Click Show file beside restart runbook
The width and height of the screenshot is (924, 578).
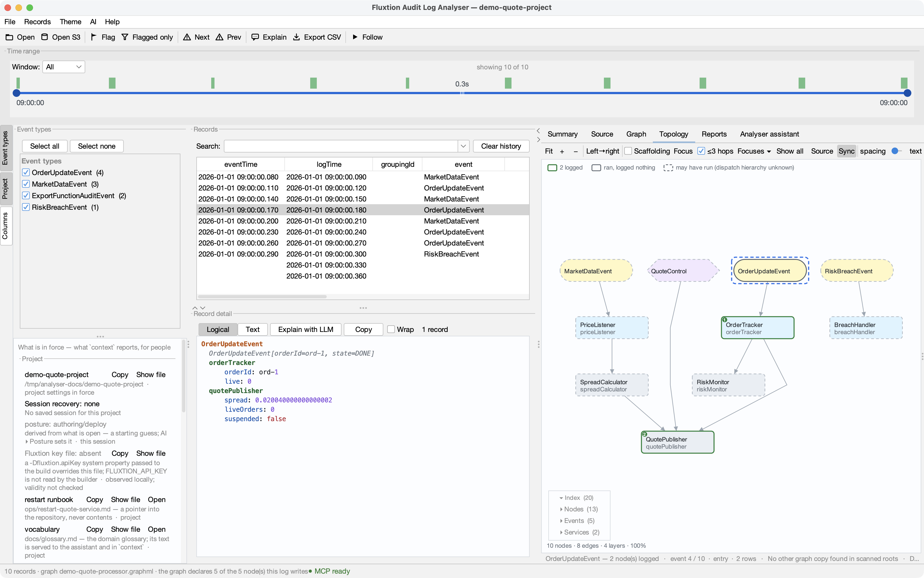point(125,500)
